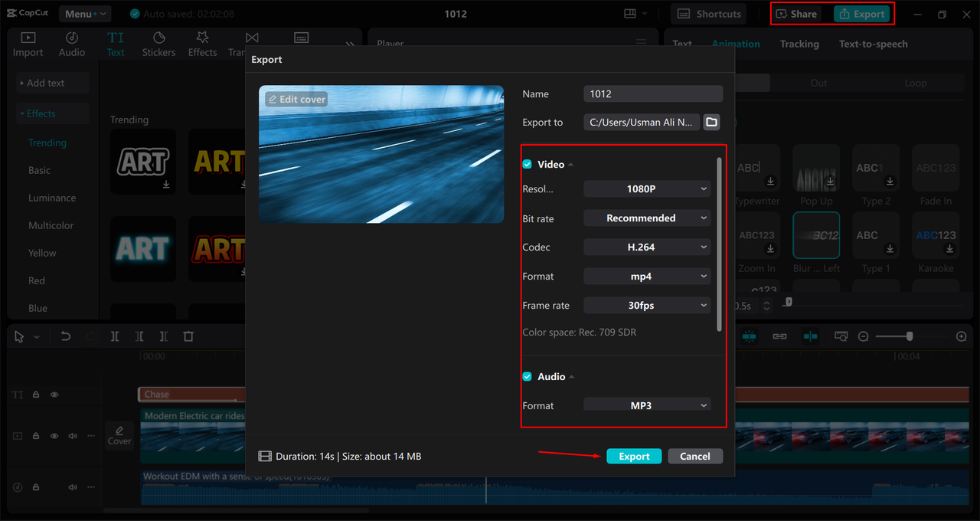Click the Delete left trim tool
The image size is (980, 521).
click(x=139, y=336)
